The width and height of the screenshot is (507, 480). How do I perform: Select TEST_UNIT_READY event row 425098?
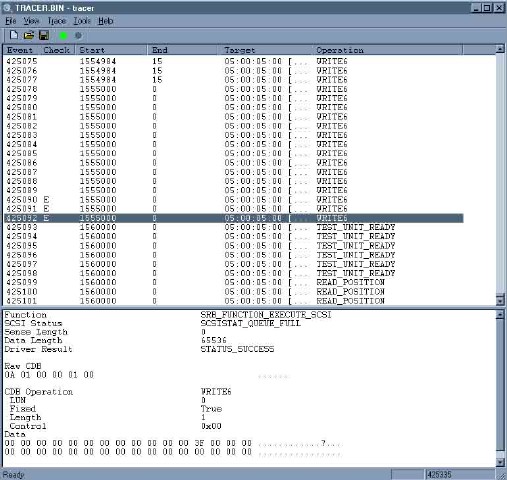coord(233,273)
